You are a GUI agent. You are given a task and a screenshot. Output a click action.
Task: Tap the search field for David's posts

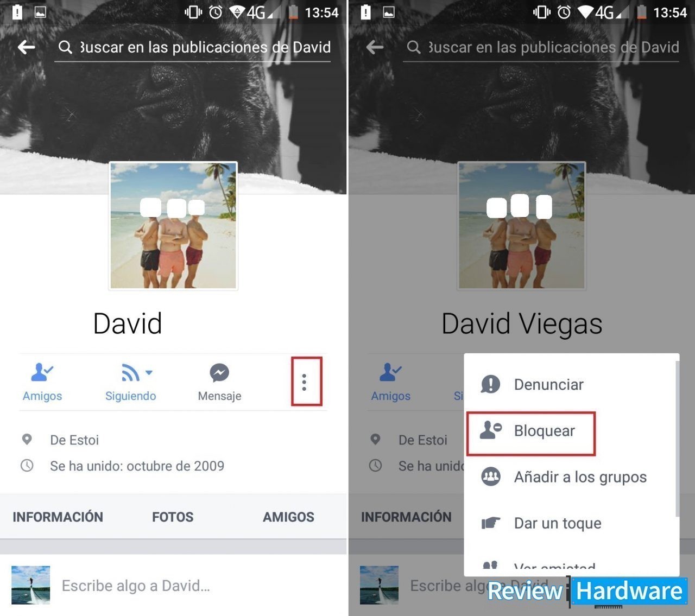[x=193, y=48]
